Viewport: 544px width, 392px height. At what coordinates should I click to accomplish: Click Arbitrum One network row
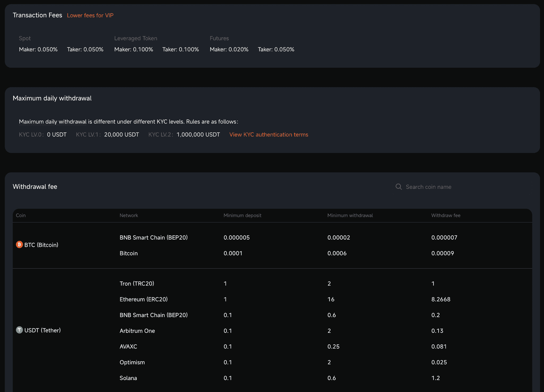point(137,331)
